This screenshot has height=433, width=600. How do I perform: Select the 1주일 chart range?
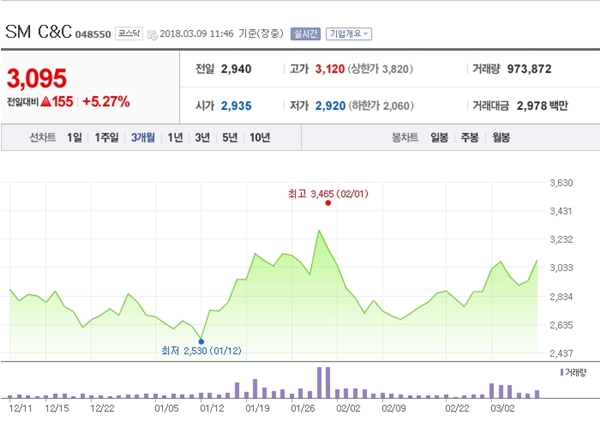coord(107,137)
